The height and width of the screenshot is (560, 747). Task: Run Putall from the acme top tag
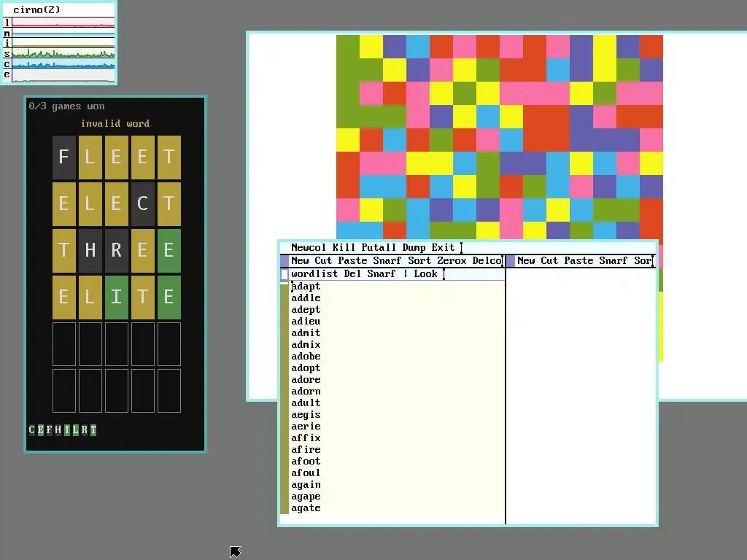[379, 248]
